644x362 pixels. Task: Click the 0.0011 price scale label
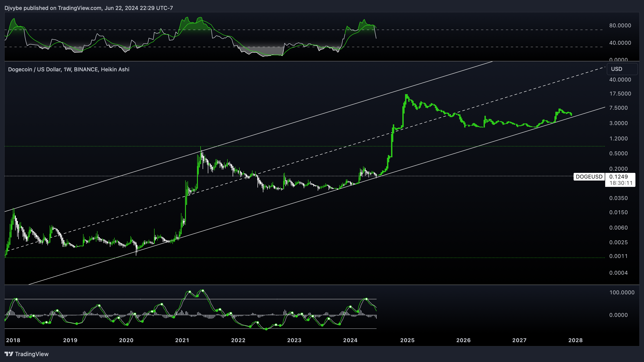coord(619,256)
